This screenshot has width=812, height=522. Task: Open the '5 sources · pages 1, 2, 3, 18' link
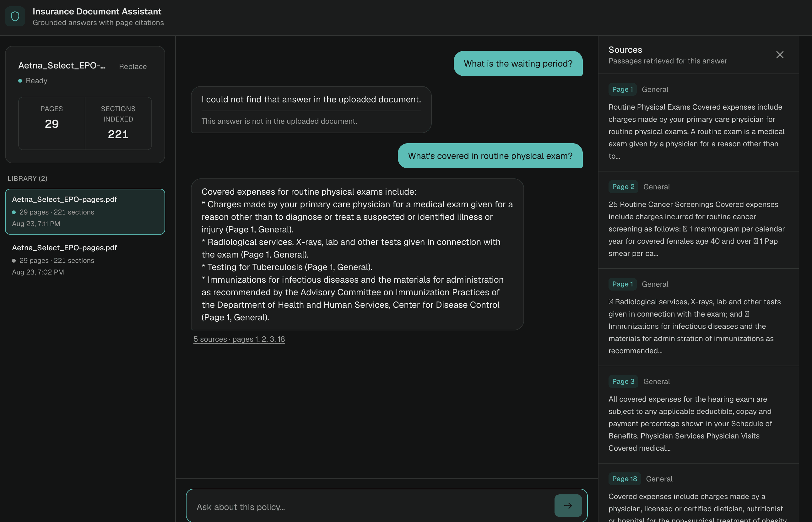click(x=239, y=339)
